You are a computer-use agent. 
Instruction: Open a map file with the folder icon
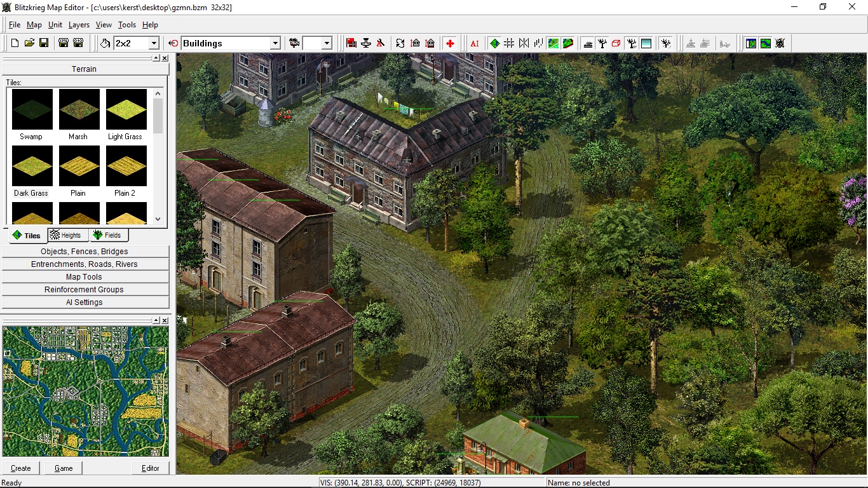pos(29,43)
